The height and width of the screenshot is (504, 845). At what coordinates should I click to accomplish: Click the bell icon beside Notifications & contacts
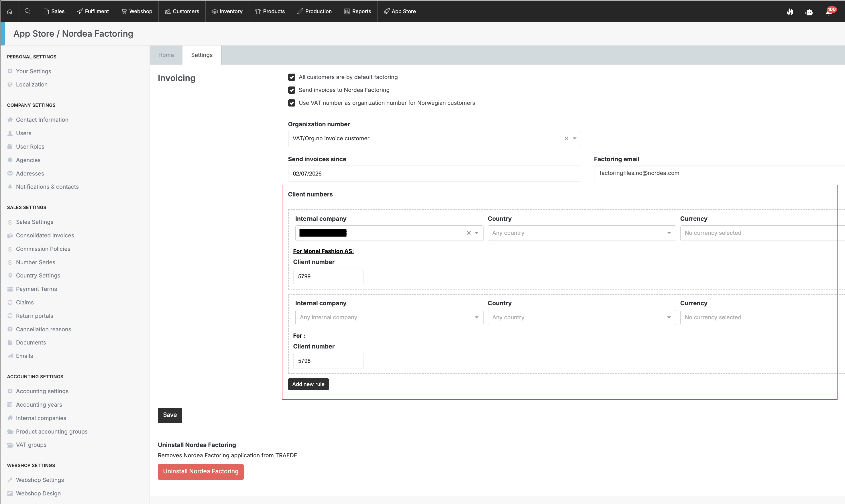10,187
